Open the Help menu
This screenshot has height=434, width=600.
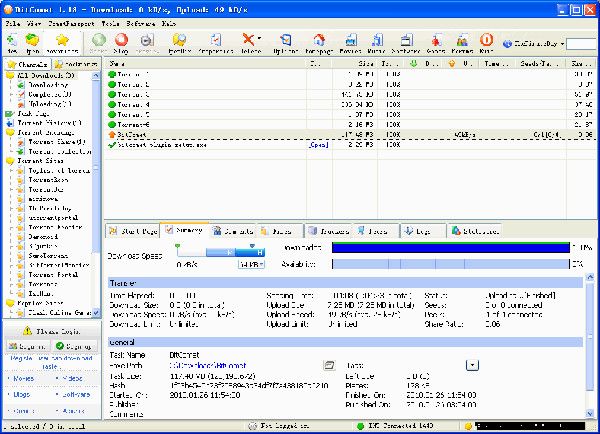click(x=169, y=24)
